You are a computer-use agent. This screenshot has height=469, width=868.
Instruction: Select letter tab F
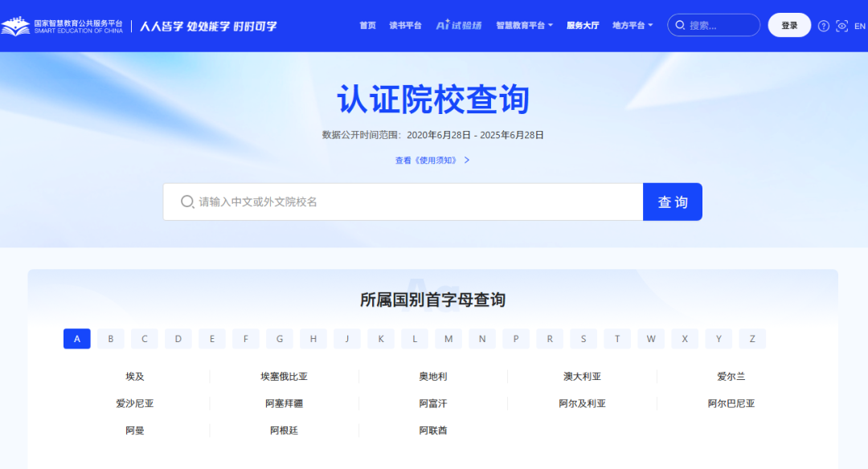point(246,339)
